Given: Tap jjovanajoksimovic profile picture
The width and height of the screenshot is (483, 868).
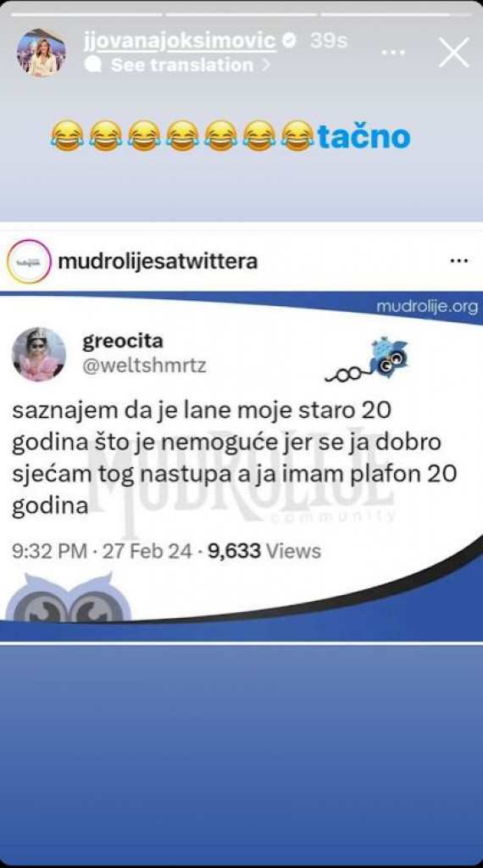Looking at the screenshot, I should pyautogui.click(x=42, y=53).
